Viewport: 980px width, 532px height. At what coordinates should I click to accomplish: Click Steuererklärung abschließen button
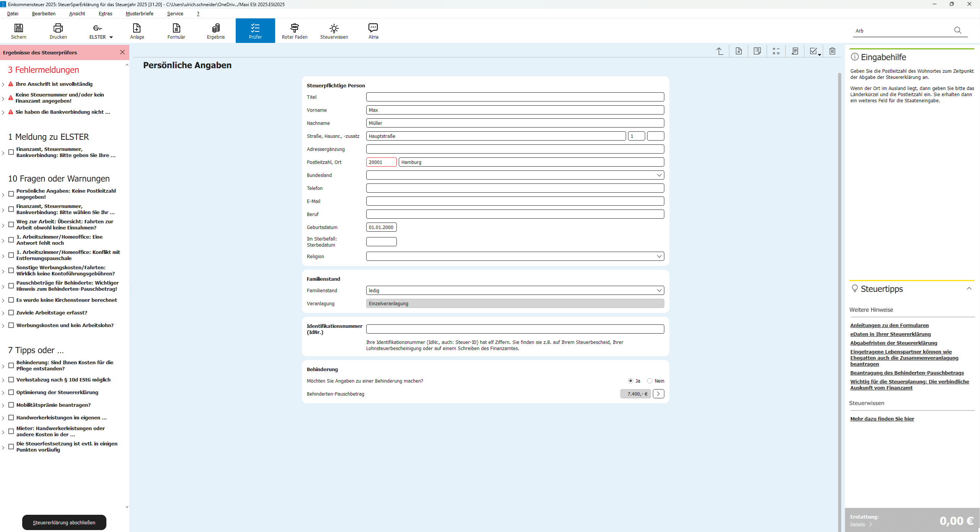tap(64, 522)
